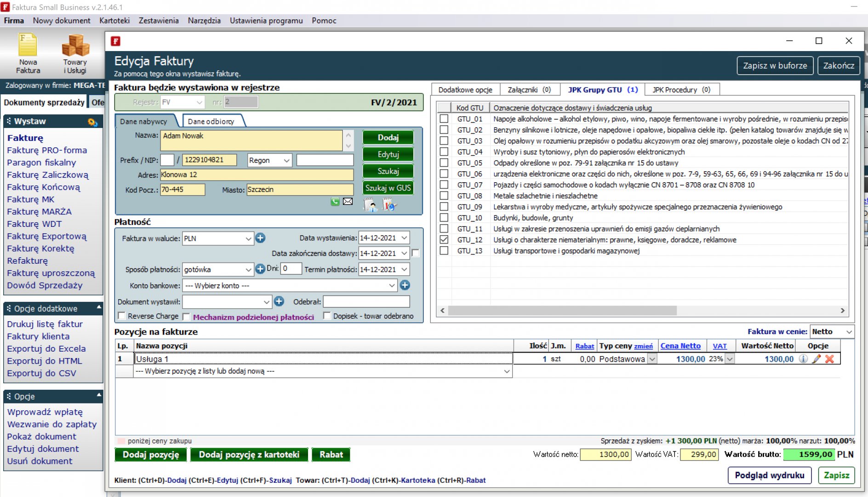Click the pencil edit icon for Usługa 1
This screenshot has height=497, width=868.
pos(817,359)
